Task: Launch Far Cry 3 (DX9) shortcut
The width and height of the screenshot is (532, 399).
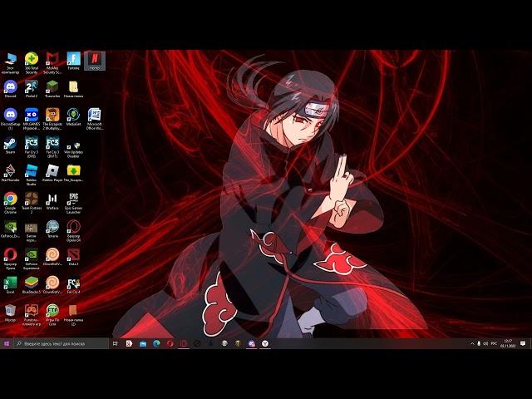Action: 32,147
